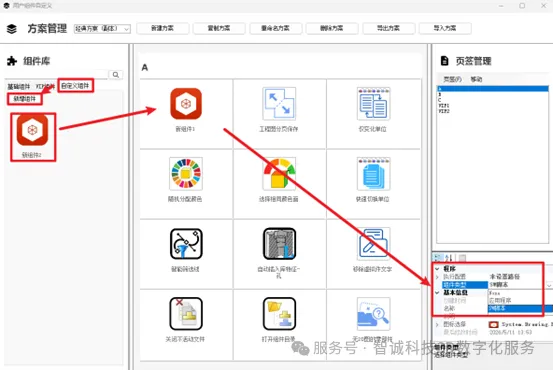Click the 新组件2 label in 组件库
This screenshot has height=370, width=553.
pyautogui.click(x=32, y=155)
